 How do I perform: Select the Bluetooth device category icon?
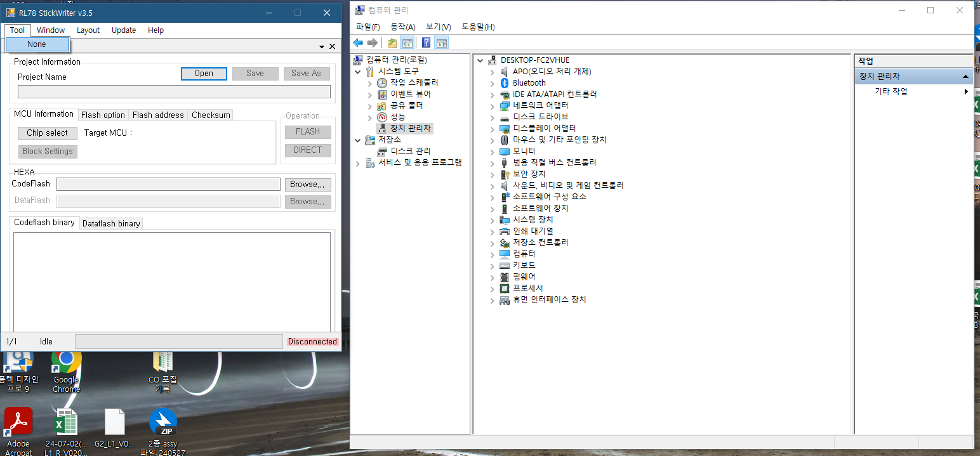(x=505, y=83)
